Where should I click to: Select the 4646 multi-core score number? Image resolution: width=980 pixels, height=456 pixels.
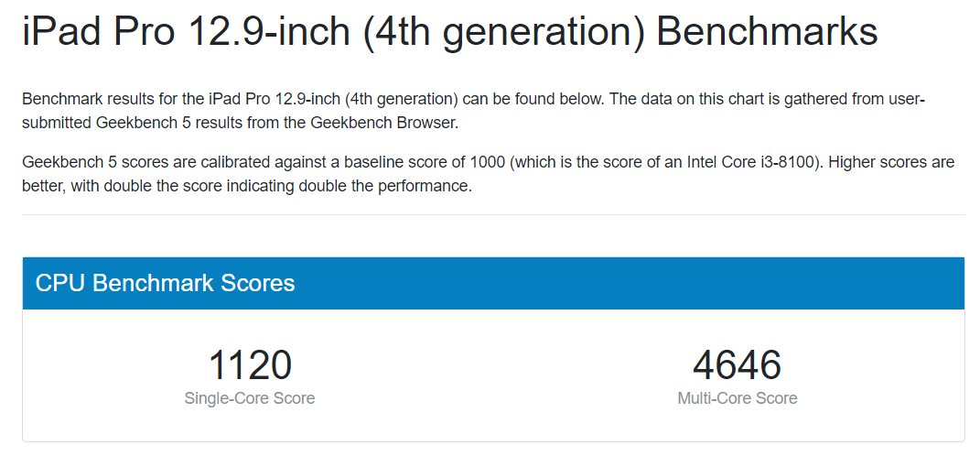737,366
